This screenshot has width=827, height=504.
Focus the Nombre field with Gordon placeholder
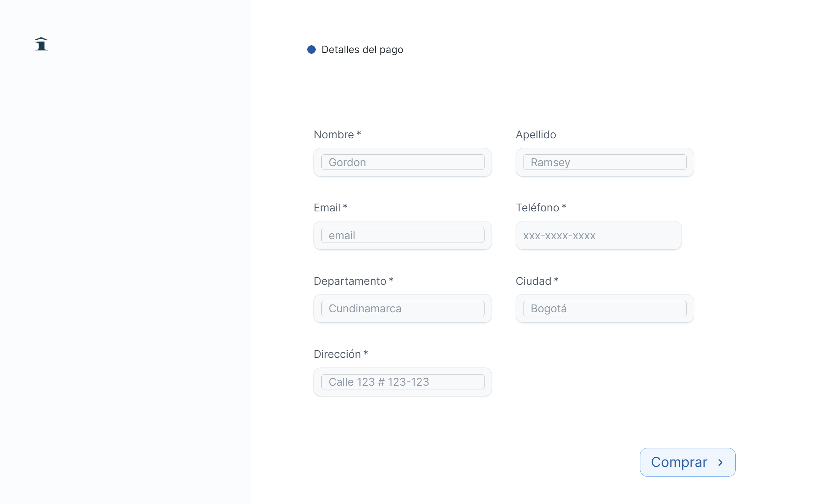click(403, 162)
